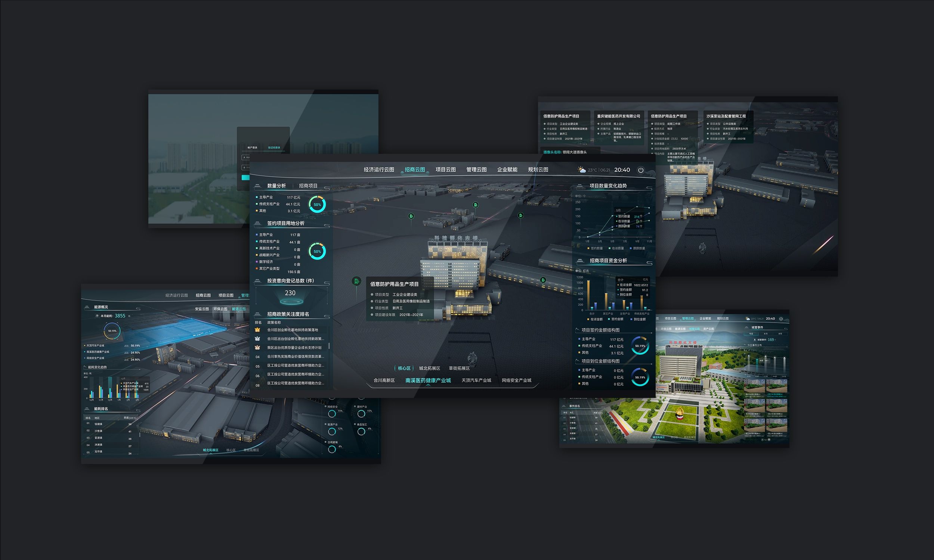Switch to the 招商项目 panel tab
The height and width of the screenshot is (560, 934).
[x=308, y=186]
